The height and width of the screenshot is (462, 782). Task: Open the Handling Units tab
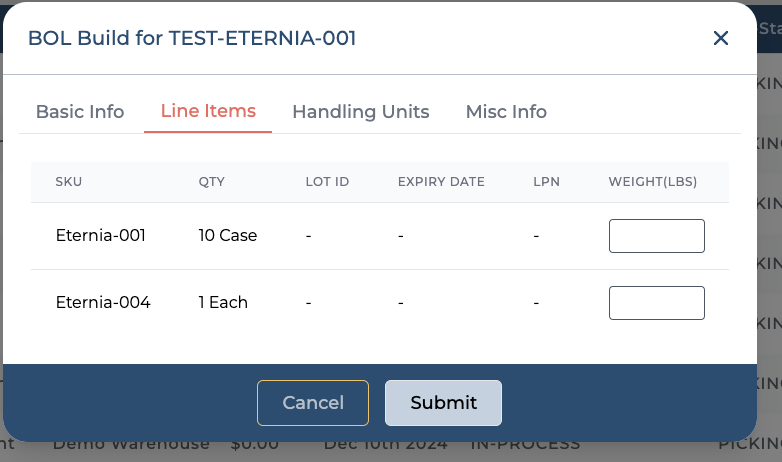(x=360, y=112)
